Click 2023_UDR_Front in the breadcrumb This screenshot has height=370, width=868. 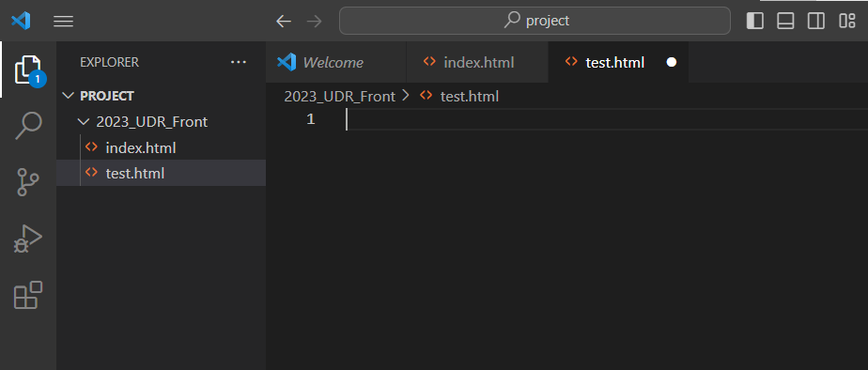click(339, 96)
